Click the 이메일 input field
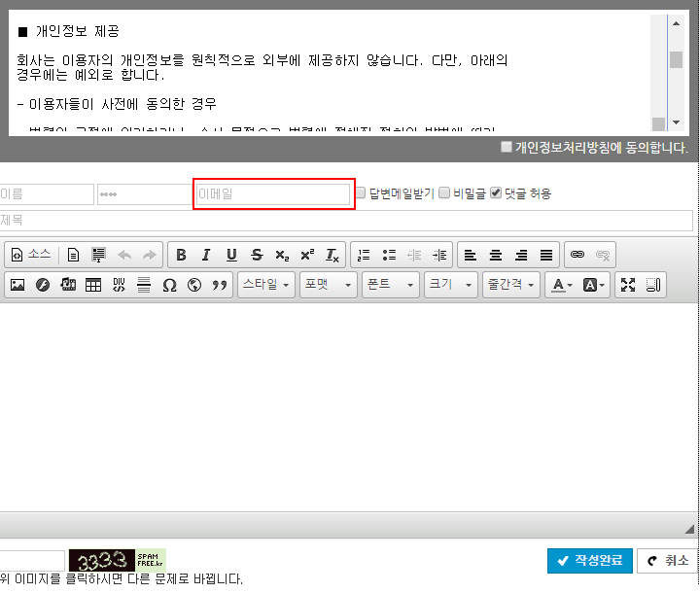Screen dimensions: 700x593 tap(272, 193)
